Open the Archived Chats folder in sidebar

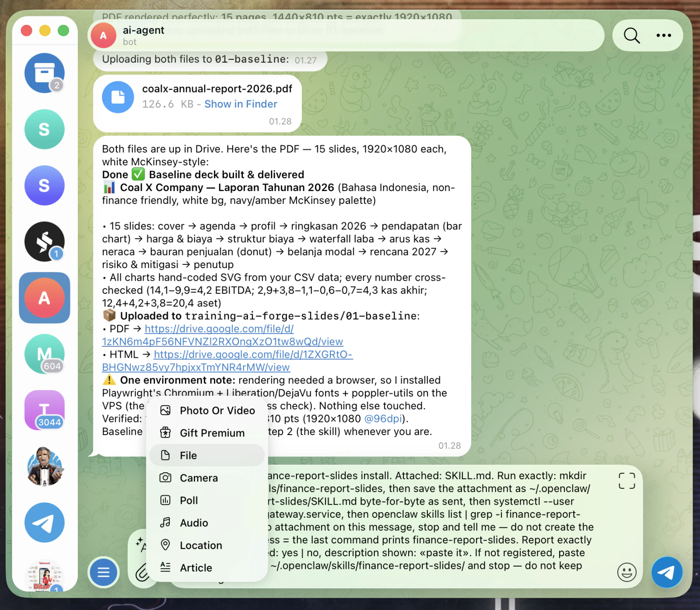coord(45,73)
